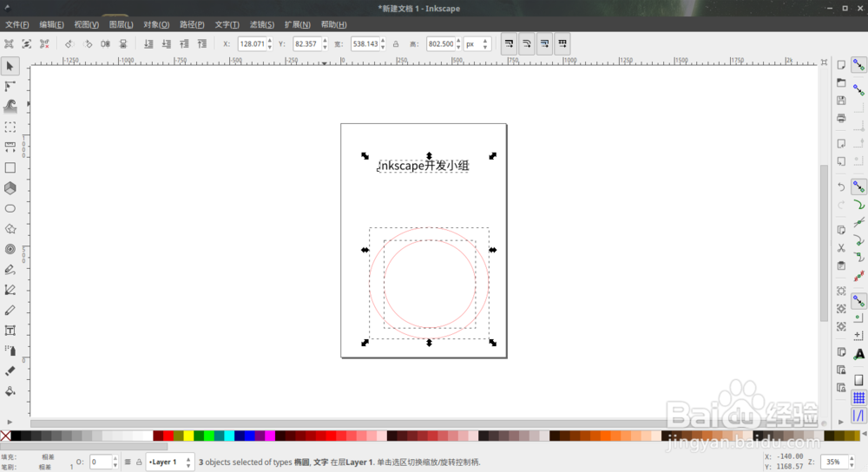Click the opacity O stepper arrows

(115, 462)
